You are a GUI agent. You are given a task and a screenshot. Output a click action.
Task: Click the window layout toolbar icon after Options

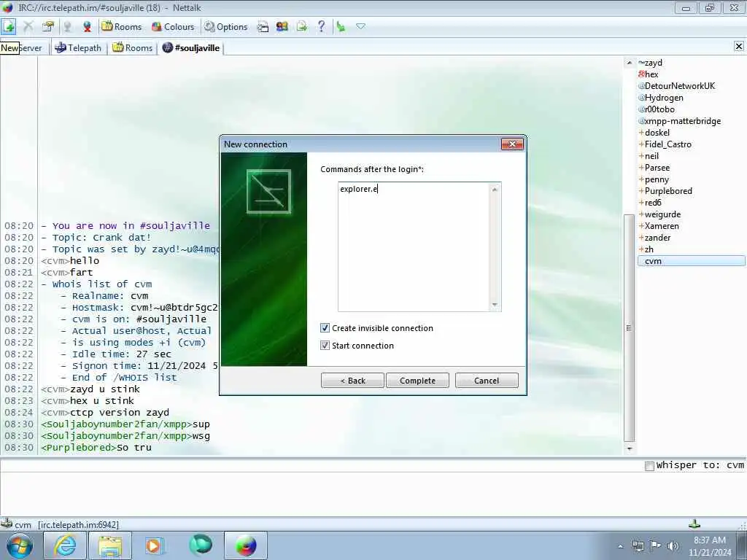click(x=263, y=27)
